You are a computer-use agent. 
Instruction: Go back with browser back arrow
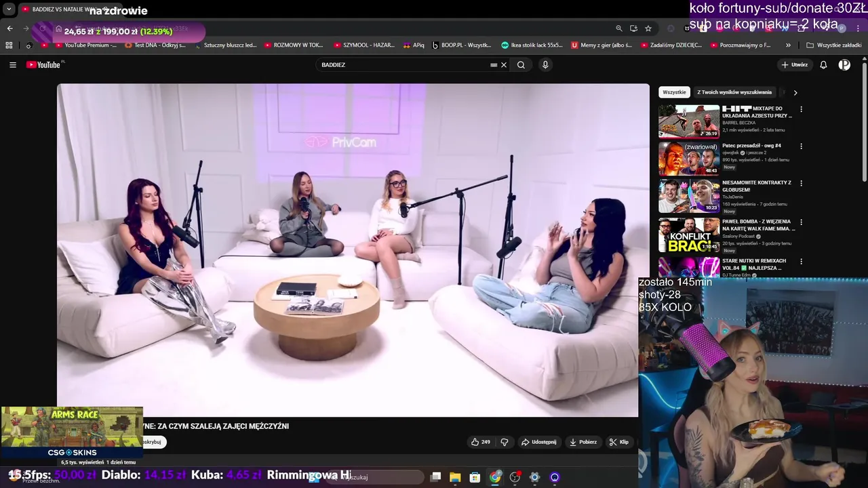click(9, 28)
